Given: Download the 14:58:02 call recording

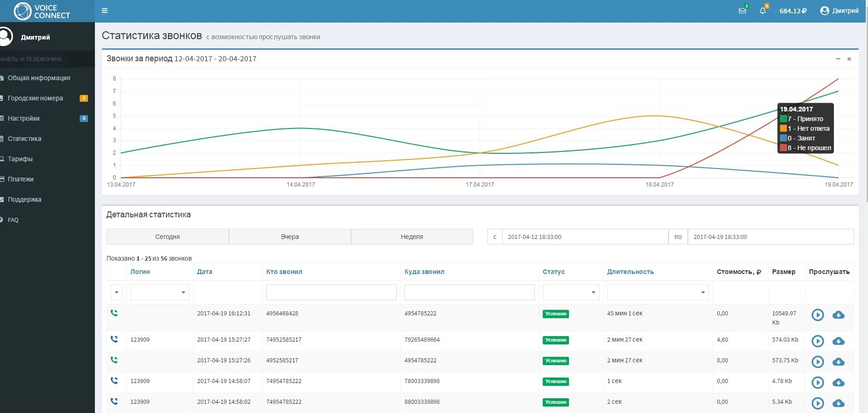Looking at the screenshot, I should pos(839,403).
